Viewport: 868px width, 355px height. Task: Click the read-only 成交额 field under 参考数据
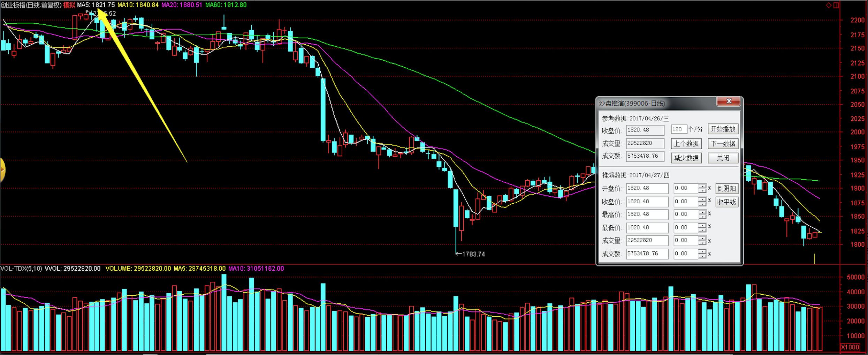click(645, 156)
